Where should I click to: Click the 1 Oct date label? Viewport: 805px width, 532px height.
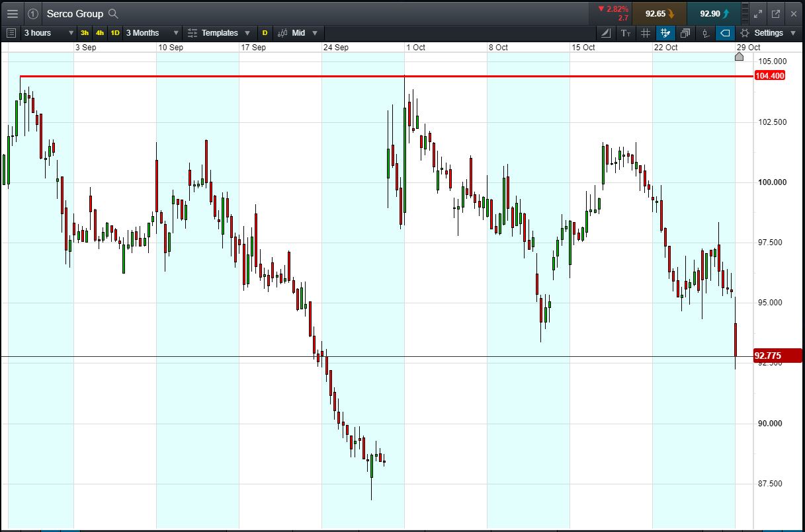click(x=416, y=48)
